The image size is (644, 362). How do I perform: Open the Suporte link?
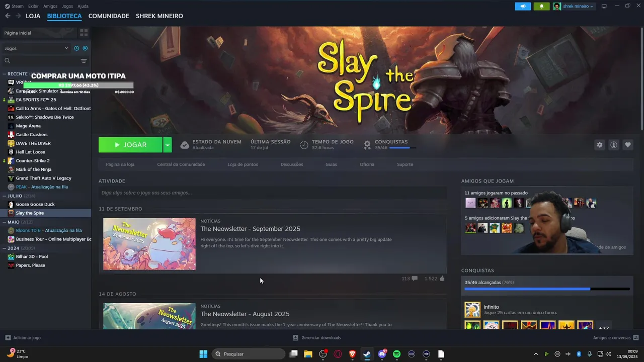point(405,164)
